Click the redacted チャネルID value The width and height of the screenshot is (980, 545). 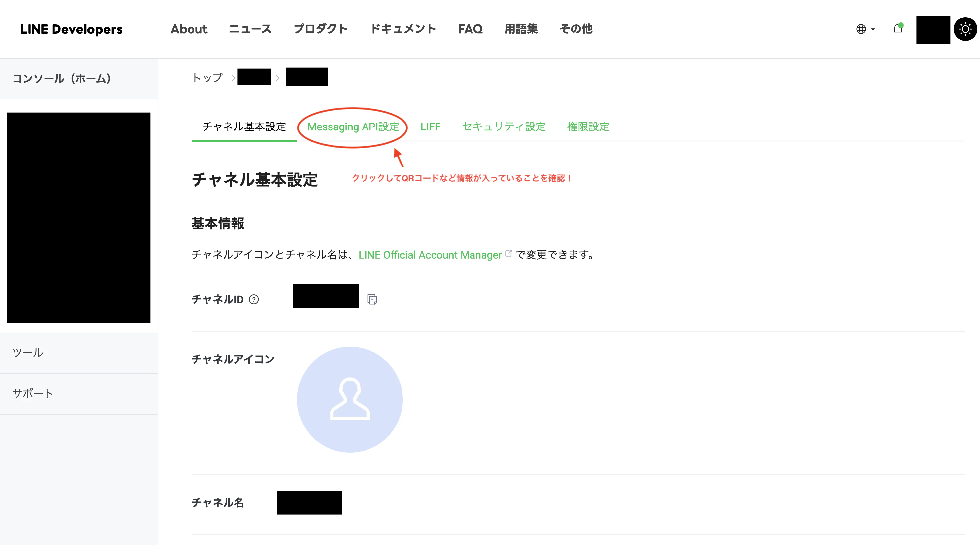click(x=326, y=296)
